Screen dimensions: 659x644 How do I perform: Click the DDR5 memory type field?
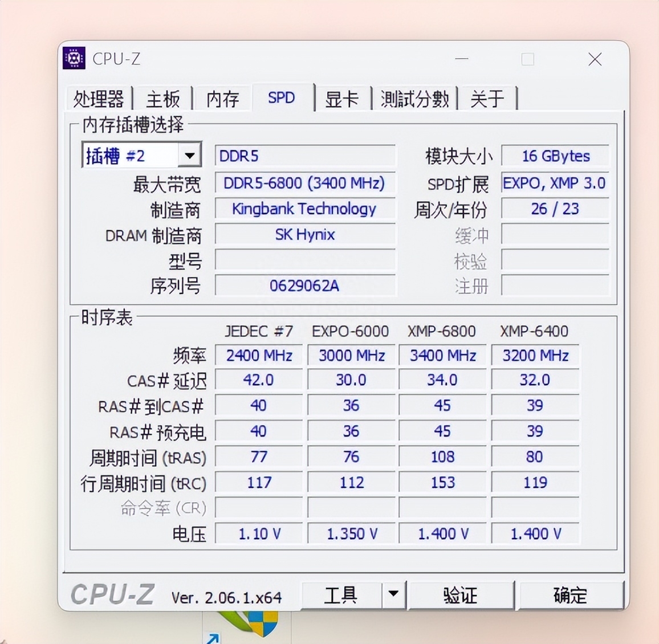pyautogui.click(x=305, y=156)
